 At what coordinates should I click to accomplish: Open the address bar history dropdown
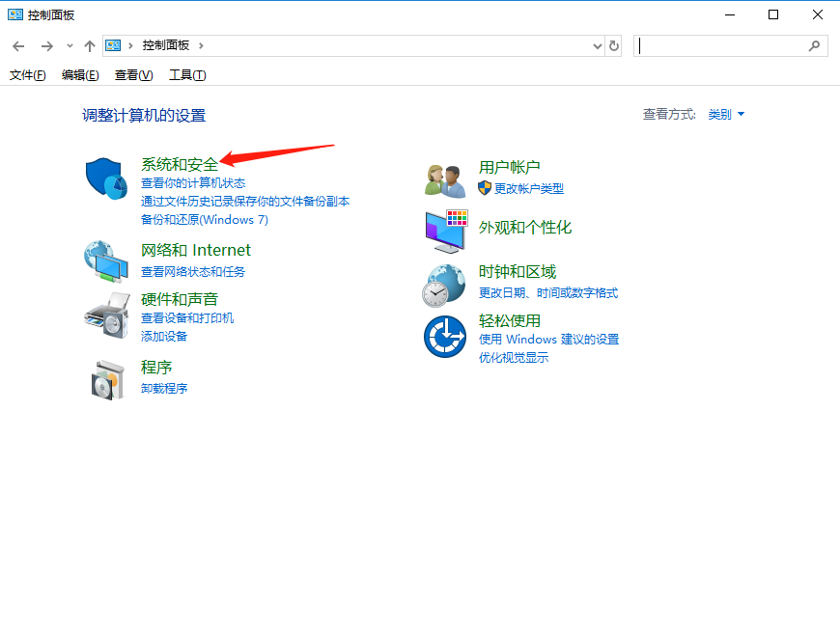[596, 45]
